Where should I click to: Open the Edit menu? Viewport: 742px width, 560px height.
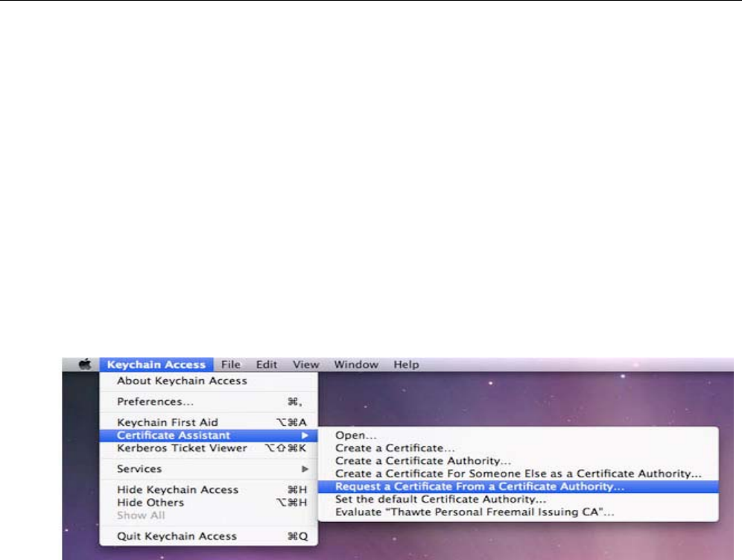(x=267, y=365)
